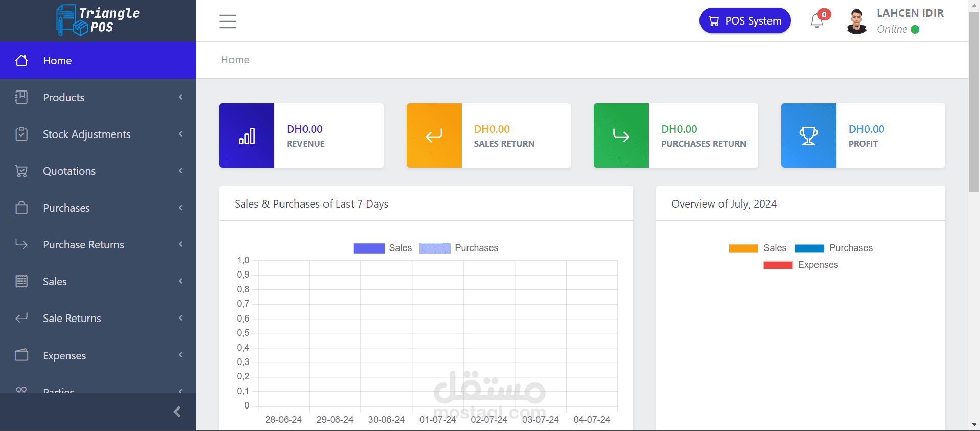Screen dimensions: 980x431
Task: Open the notifications bell
Action: [816, 21]
